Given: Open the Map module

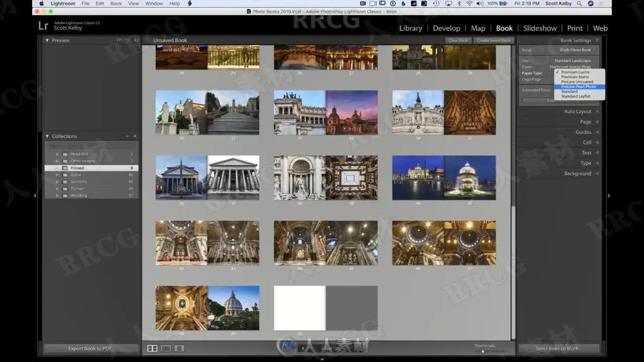Looking at the screenshot, I should [x=478, y=28].
